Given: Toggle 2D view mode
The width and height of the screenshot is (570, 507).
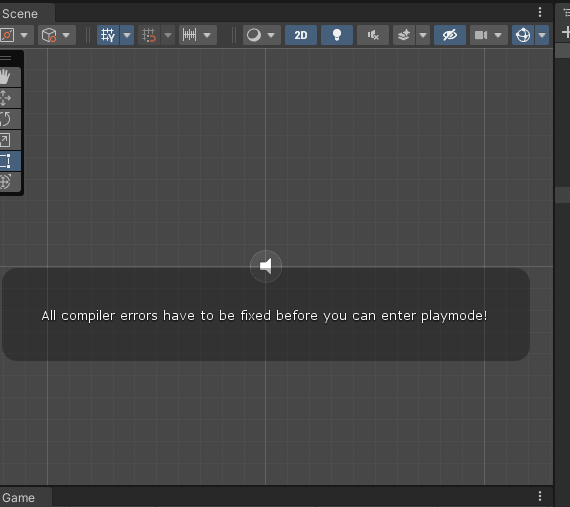Looking at the screenshot, I should click(x=301, y=35).
